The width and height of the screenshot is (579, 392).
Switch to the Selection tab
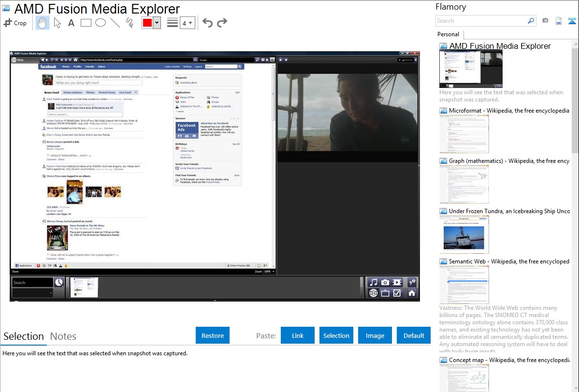tap(24, 336)
